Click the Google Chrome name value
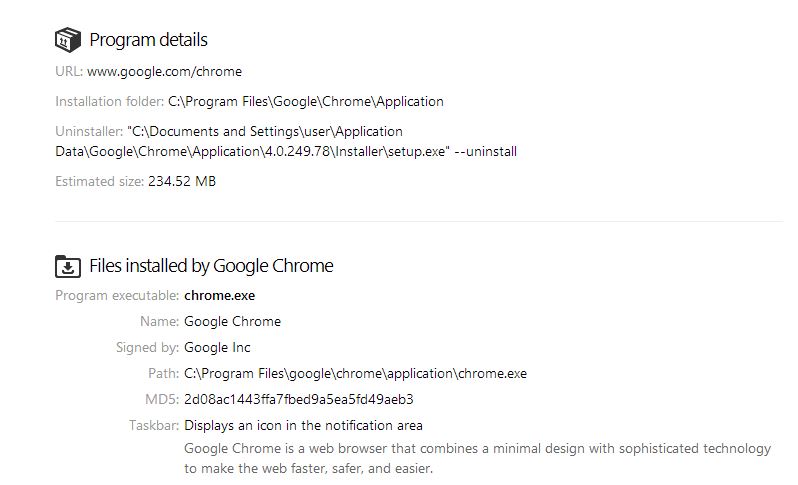The height and width of the screenshot is (485, 798). point(232,321)
